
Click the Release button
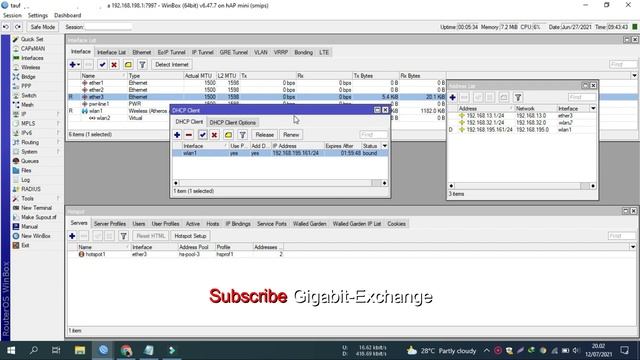264,135
